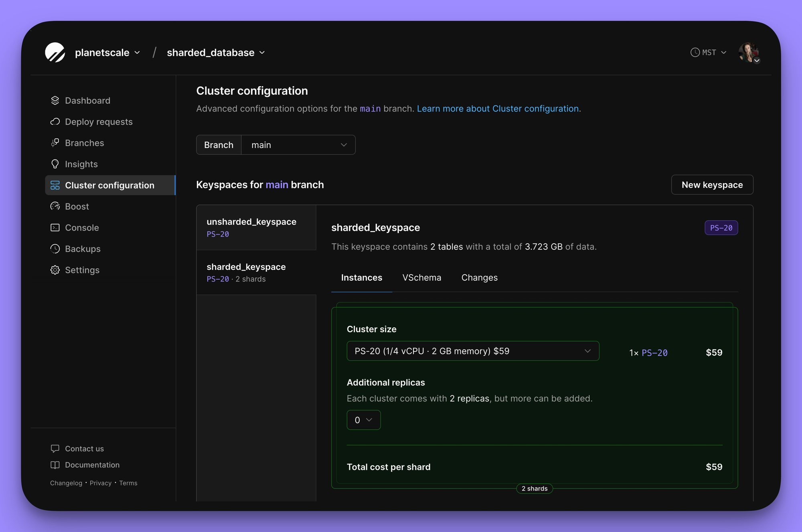
Task: Click the Settings gear icon
Action: coord(55,270)
